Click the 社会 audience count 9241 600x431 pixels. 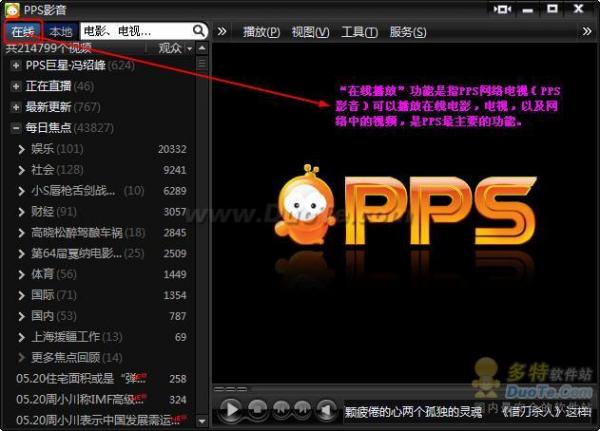tap(174, 170)
